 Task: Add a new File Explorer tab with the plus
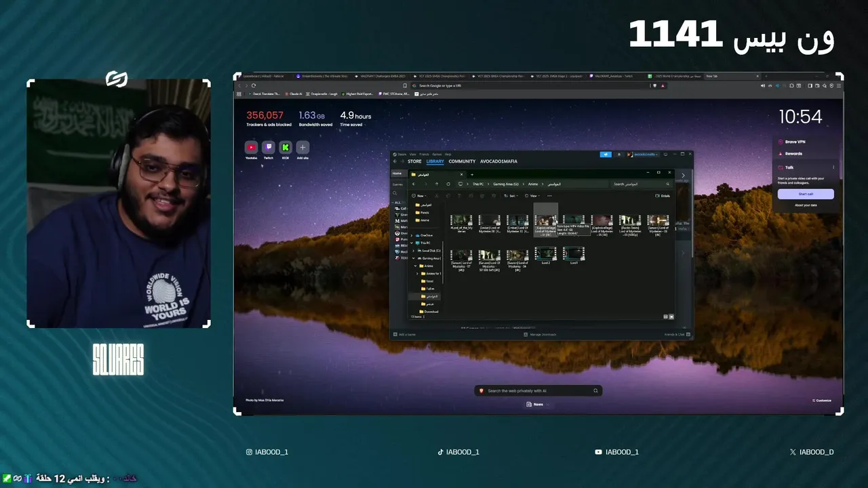pyautogui.click(x=472, y=174)
